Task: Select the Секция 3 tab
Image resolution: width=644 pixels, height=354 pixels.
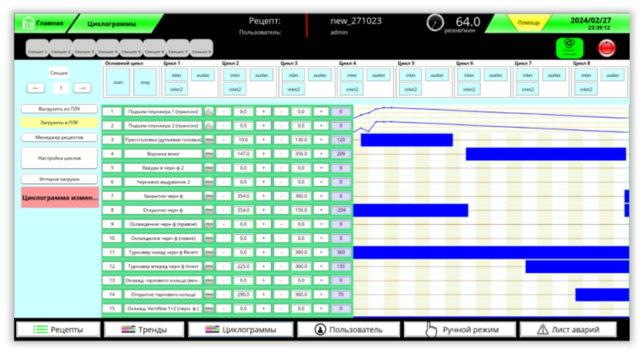Action: point(85,52)
